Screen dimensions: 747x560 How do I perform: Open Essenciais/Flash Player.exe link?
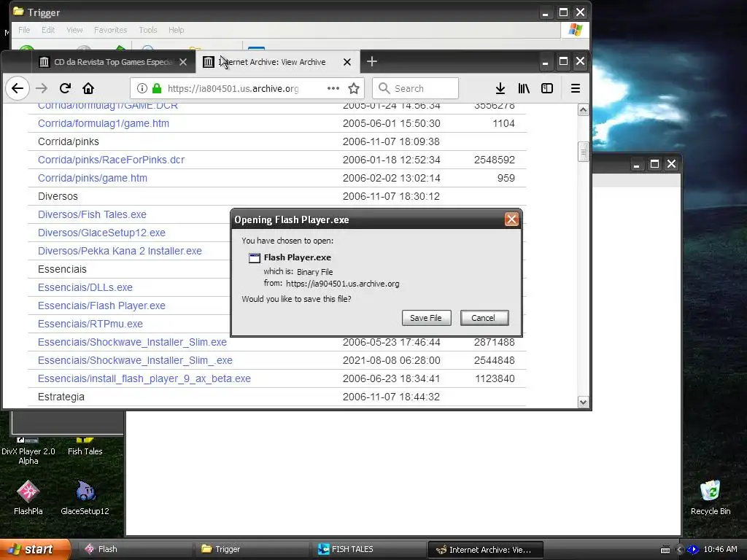coord(101,306)
